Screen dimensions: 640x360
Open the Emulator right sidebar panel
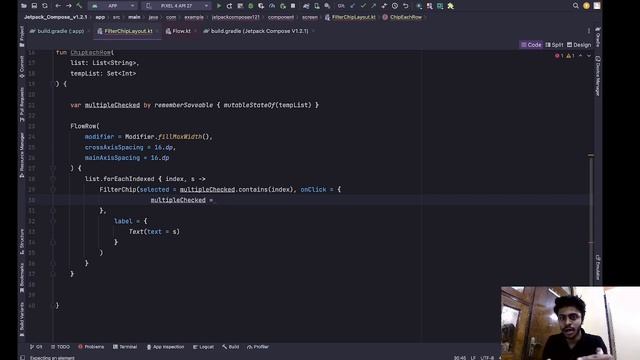pyautogui.click(x=597, y=268)
